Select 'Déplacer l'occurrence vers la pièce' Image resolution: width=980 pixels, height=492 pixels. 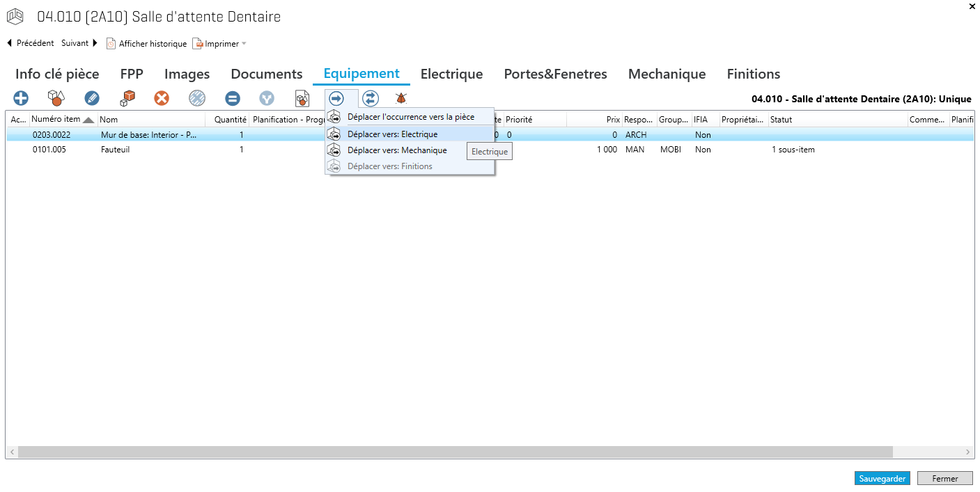point(411,117)
